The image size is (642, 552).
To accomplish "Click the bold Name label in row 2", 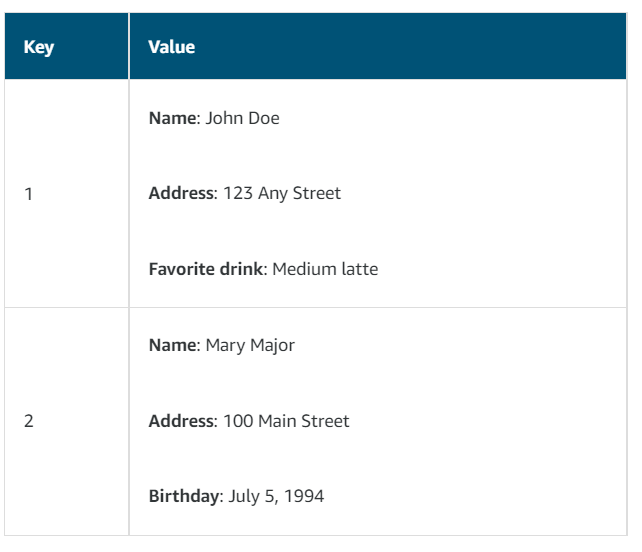I will tap(172, 345).
